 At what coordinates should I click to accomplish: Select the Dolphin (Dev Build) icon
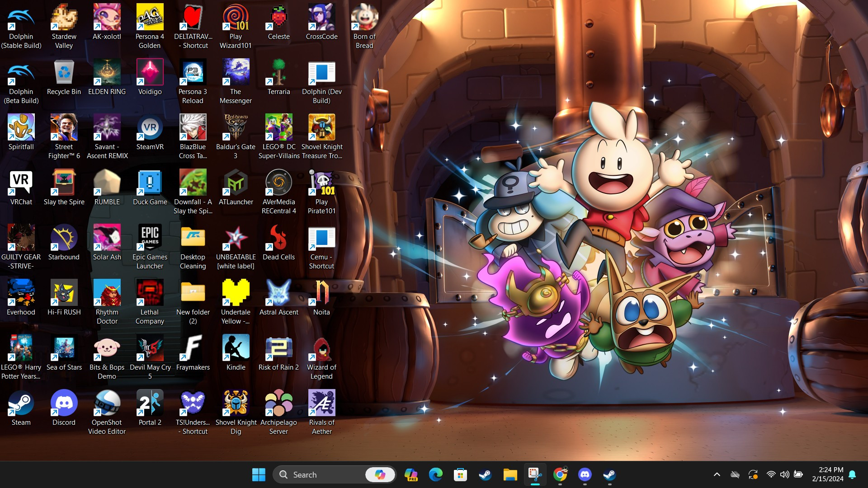321,81
